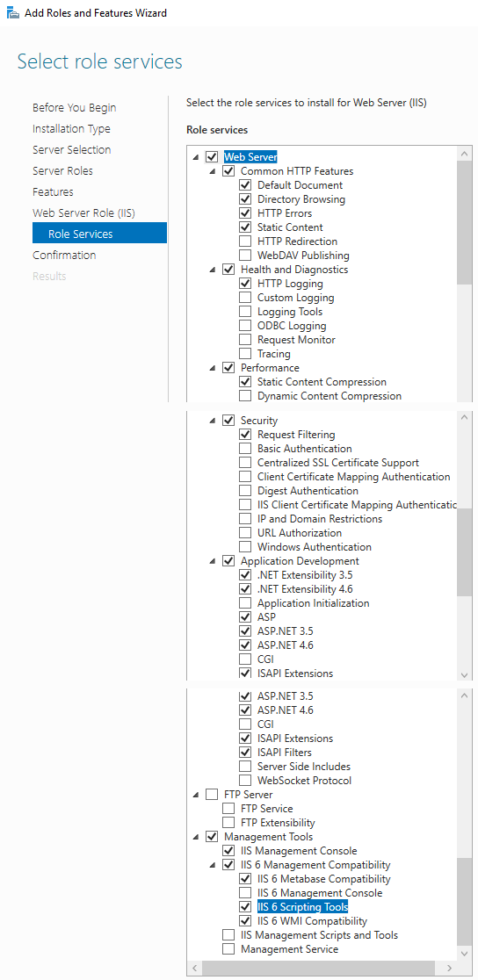Image resolution: width=478 pixels, height=980 pixels.
Task: Toggle Dynamic Content Compression checkbox
Action: coord(245,396)
